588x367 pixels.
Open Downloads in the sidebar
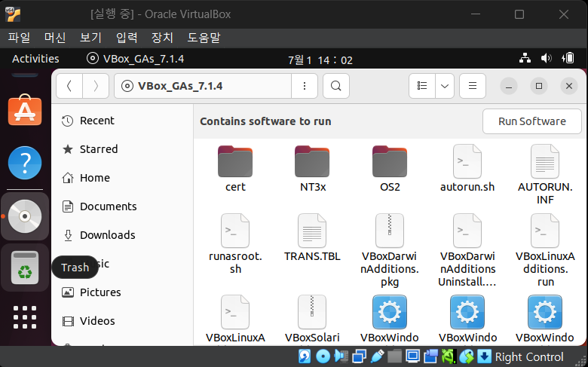click(x=122, y=235)
